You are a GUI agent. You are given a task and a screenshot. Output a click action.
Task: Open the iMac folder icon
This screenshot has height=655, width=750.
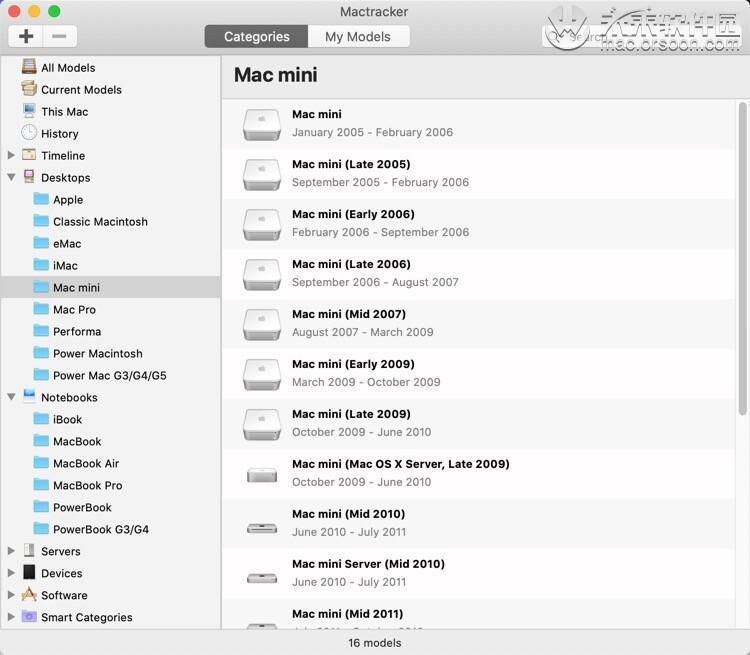pyautogui.click(x=41, y=266)
